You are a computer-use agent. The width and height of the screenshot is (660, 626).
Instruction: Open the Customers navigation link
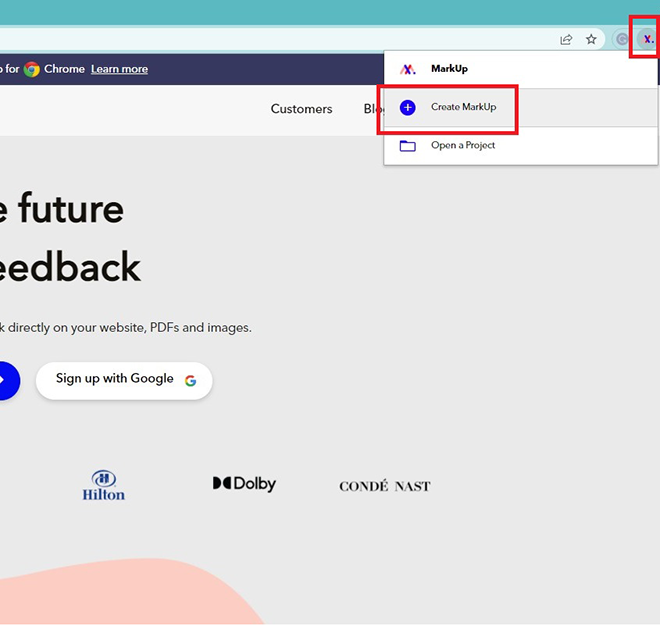coord(301,109)
